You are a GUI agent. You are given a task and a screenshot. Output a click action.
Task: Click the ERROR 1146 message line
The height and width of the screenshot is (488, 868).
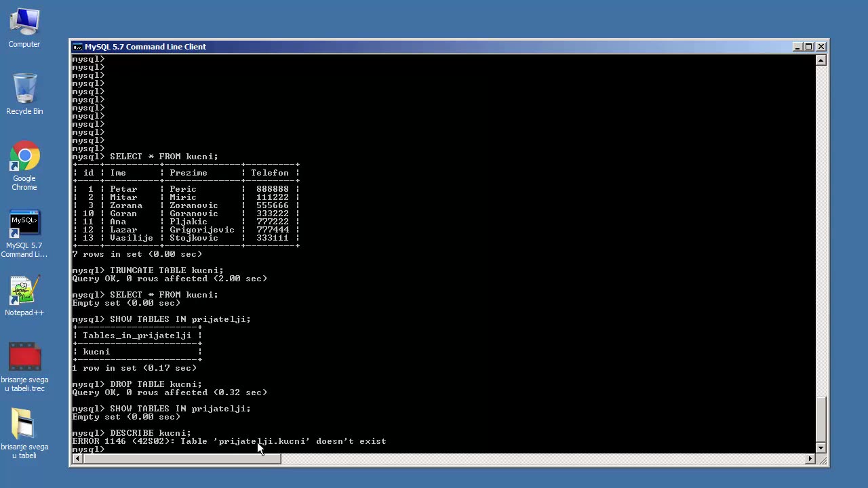pos(229,441)
